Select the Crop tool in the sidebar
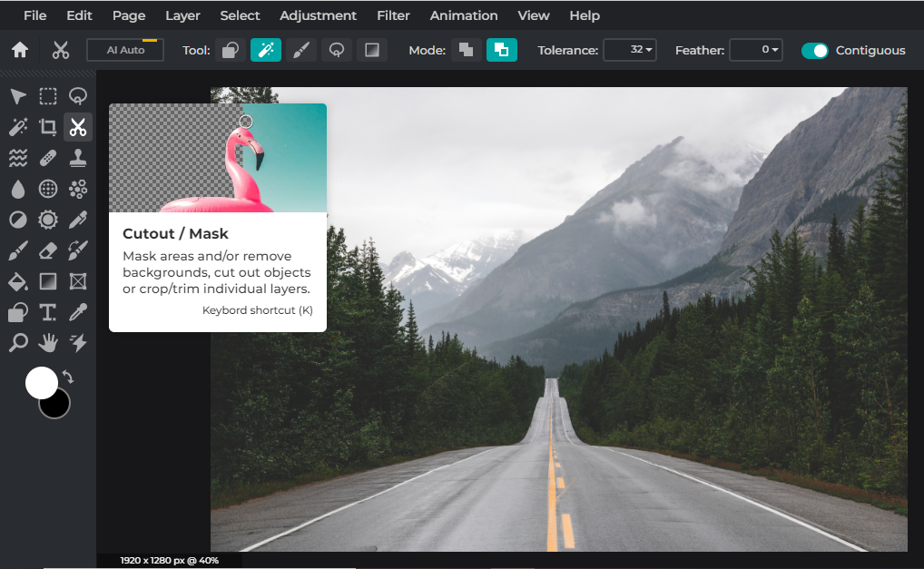Screen dimensions: 924x569 click(x=48, y=127)
